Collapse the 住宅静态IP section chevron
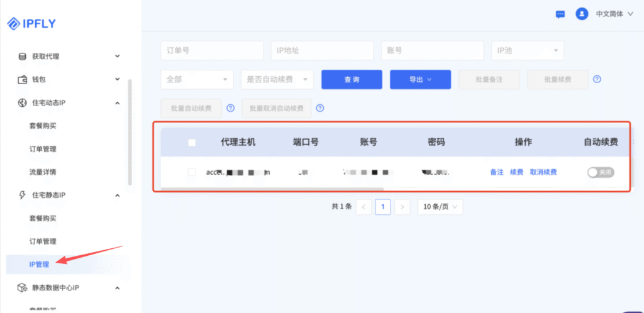The height and width of the screenshot is (313, 644). click(117, 195)
